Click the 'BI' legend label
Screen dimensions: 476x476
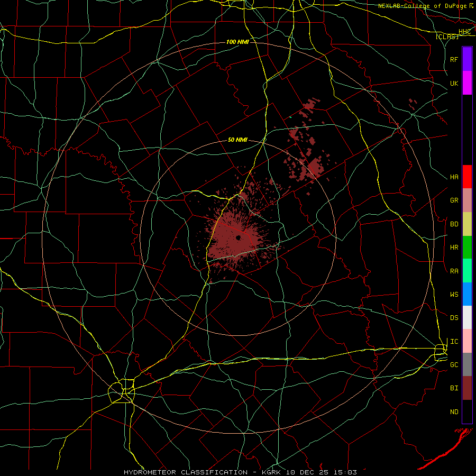pyautogui.click(x=454, y=388)
